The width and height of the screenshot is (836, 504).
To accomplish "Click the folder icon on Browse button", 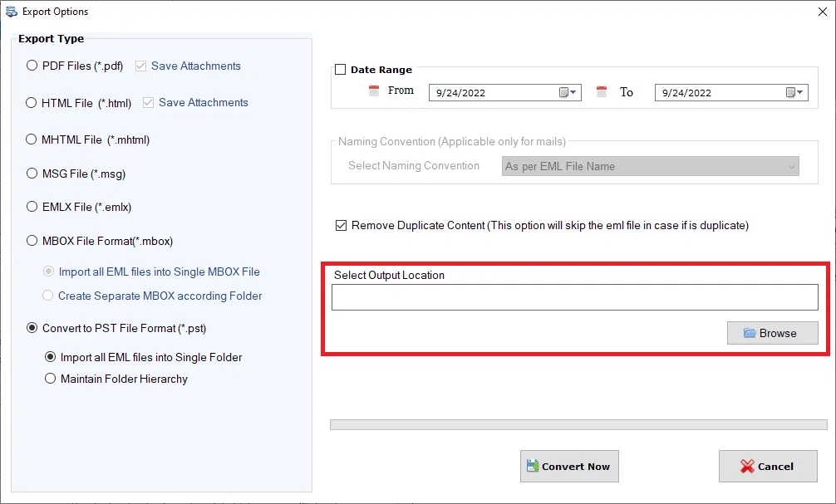I will pyautogui.click(x=749, y=332).
